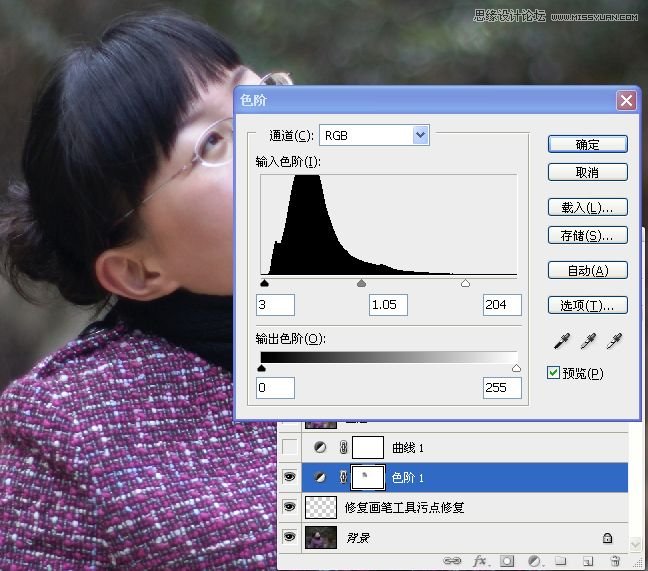Viewport: 648px width, 571px height.
Task: Toggle the 预览(P) checkbox
Action: pyautogui.click(x=553, y=373)
